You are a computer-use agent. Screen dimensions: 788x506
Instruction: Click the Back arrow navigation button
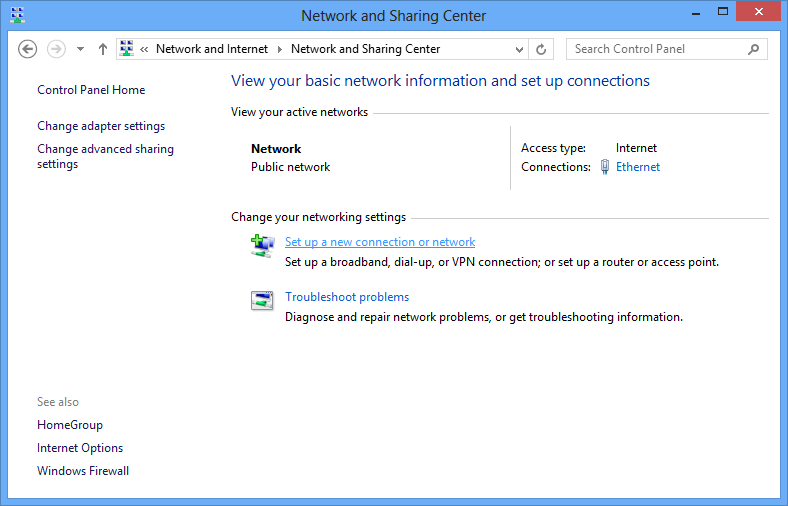click(27, 49)
